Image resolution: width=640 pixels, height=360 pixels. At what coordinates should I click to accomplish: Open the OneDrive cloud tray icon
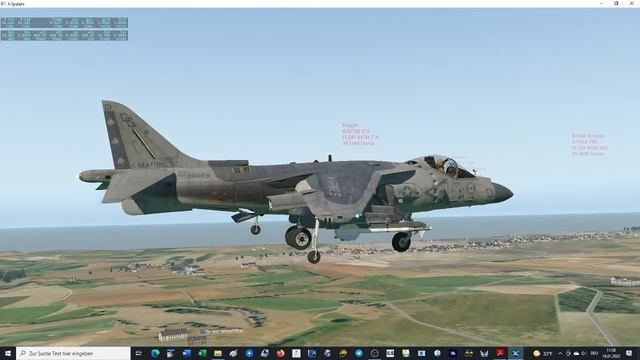pyautogui.click(x=576, y=353)
